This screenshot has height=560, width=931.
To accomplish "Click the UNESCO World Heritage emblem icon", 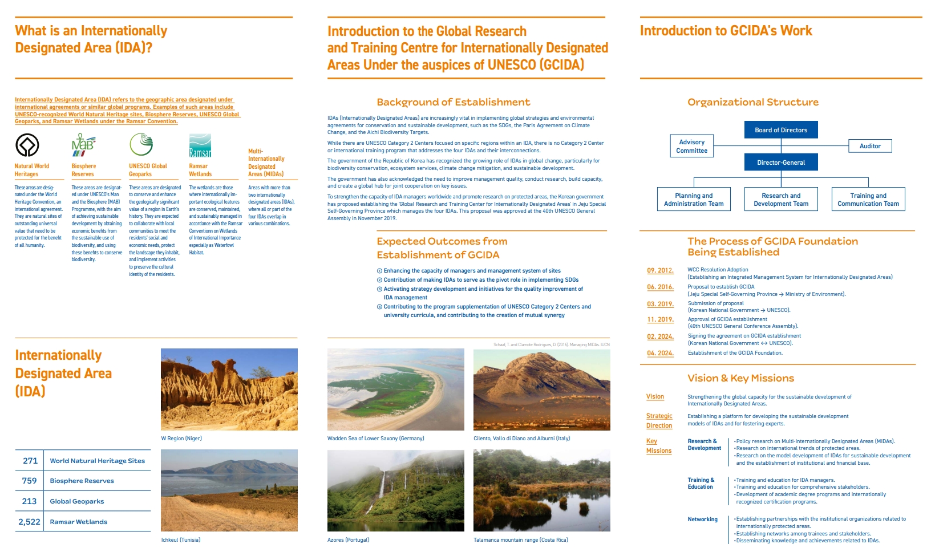I will click(x=27, y=145).
